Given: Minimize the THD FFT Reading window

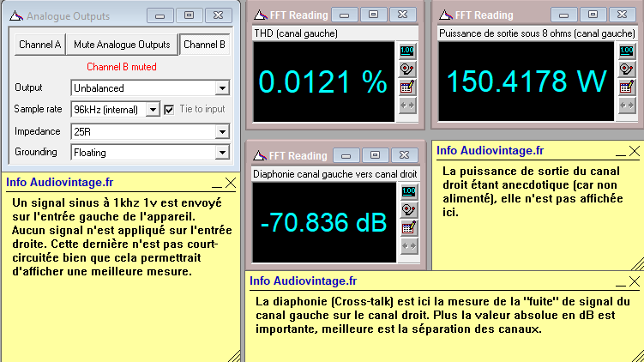Looking at the screenshot, I should [x=344, y=15].
